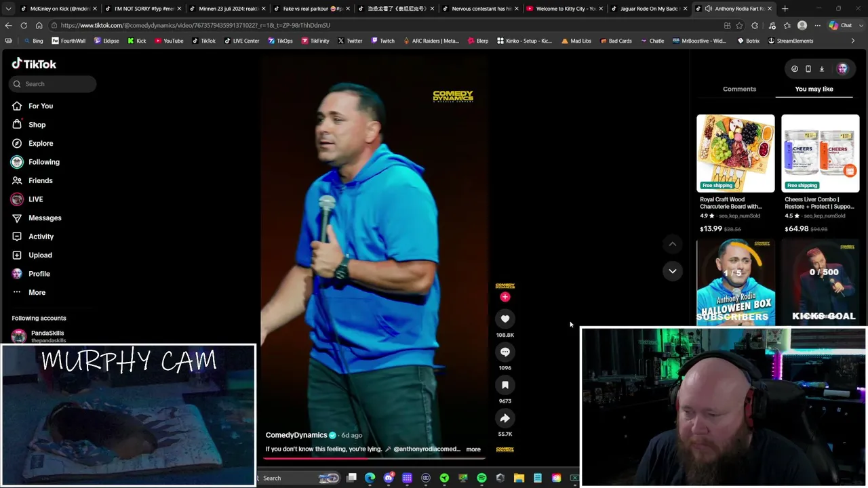Open the Twitch bookmark
This screenshot has width=868, height=488.
click(382, 41)
